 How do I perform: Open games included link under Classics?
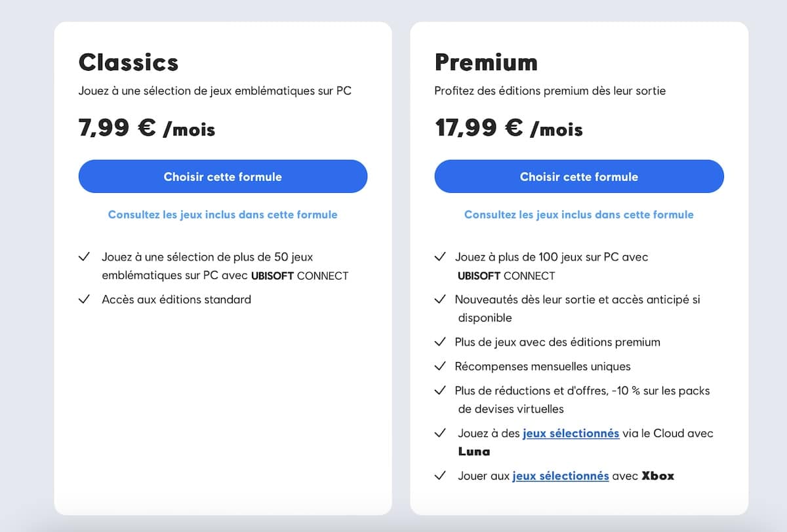click(223, 215)
